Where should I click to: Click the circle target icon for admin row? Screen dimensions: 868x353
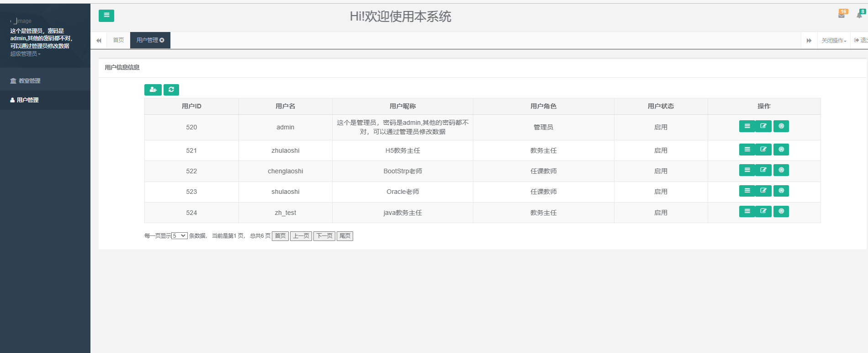point(781,126)
